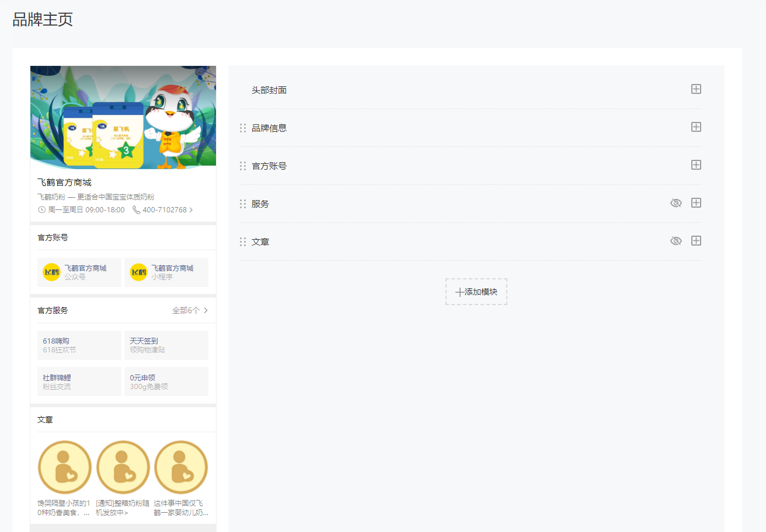
Task: Click the 飞鹤 logo on the 公众号 card
Action: pos(51,272)
